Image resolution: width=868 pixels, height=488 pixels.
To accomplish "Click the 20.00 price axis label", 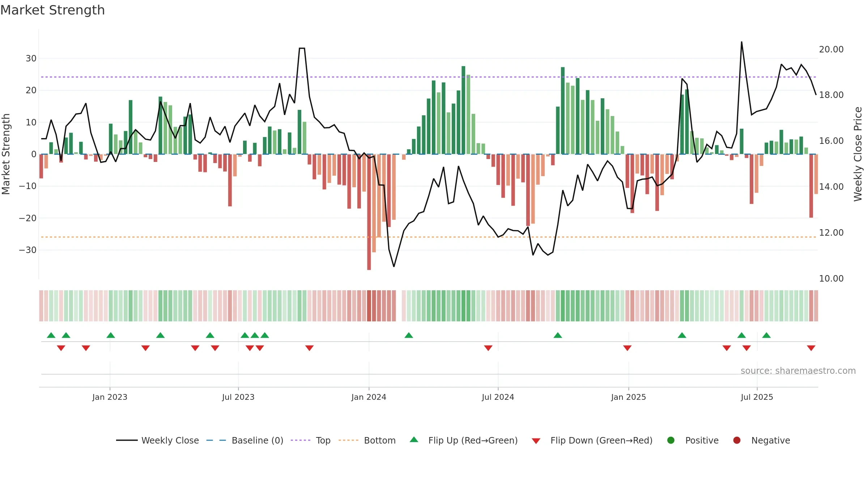I will coord(831,49).
